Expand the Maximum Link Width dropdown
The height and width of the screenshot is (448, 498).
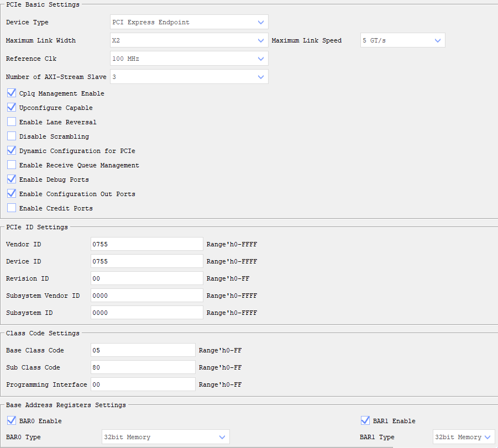pyautogui.click(x=189, y=40)
